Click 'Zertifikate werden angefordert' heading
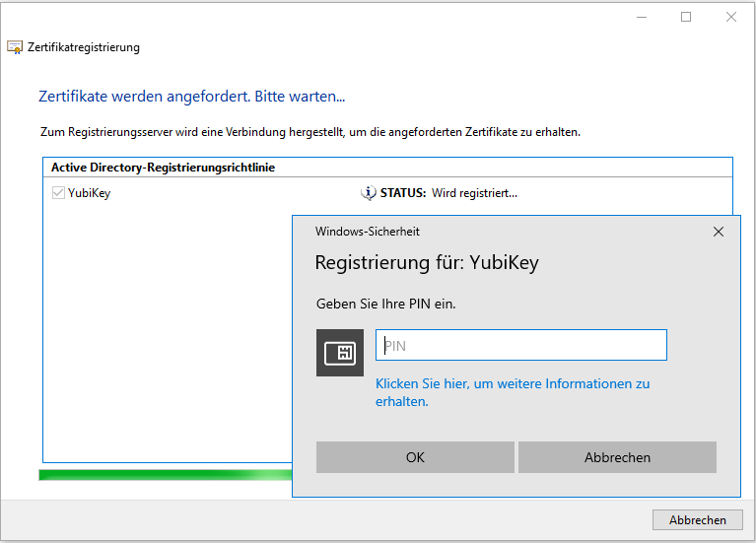 [192, 97]
